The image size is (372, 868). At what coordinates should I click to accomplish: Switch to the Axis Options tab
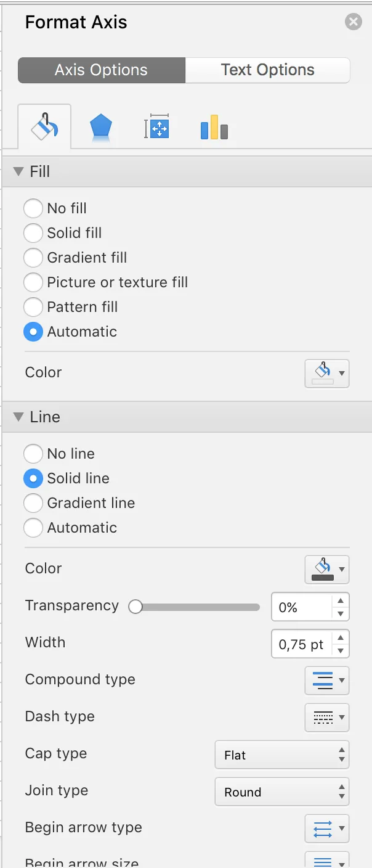(x=101, y=70)
